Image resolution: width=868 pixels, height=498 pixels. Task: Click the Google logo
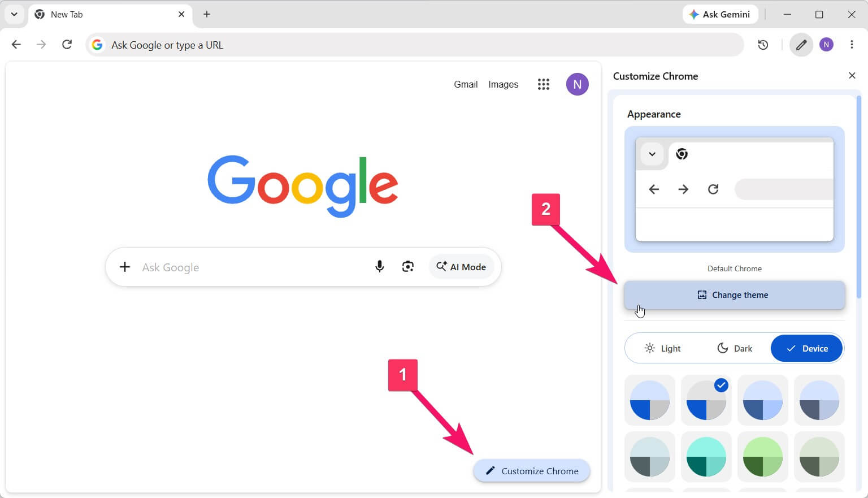pos(303,185)
